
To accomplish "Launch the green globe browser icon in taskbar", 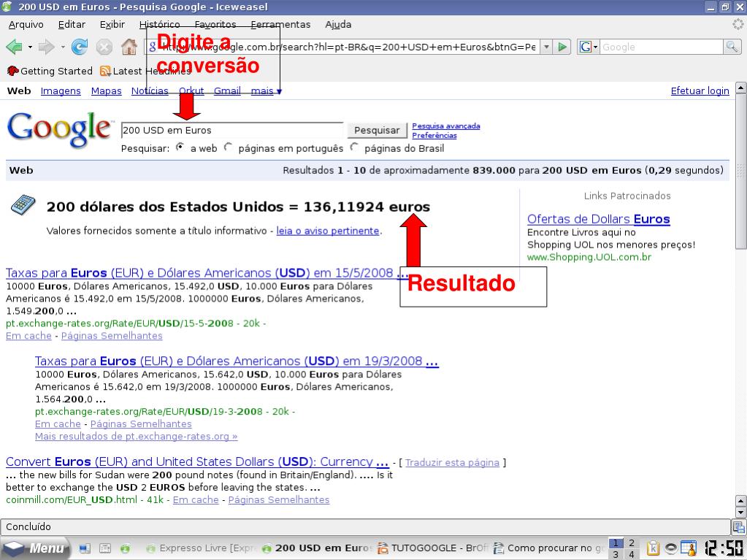I will pyautogui.click(x=126, y=548).
